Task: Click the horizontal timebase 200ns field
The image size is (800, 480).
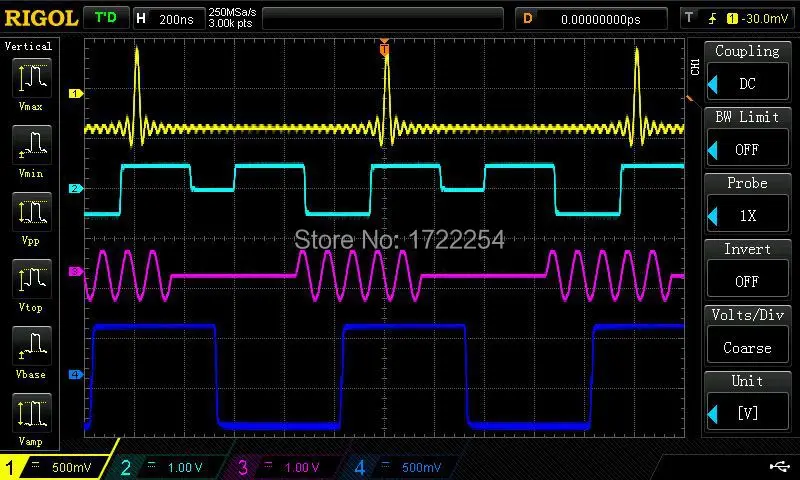Action: (176, 19)
